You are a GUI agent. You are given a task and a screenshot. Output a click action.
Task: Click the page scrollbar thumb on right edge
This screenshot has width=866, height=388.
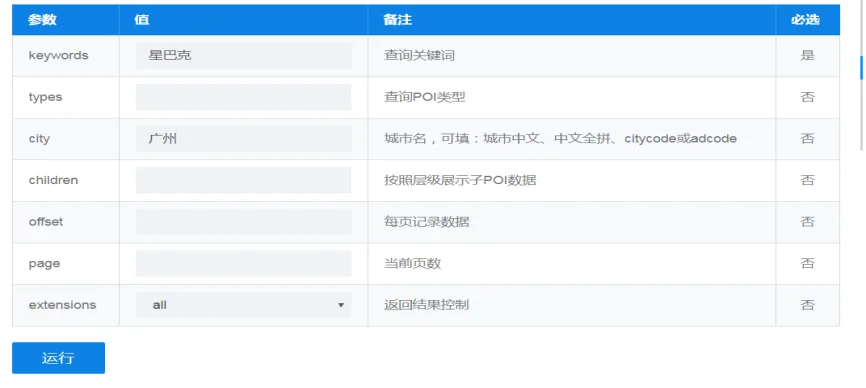point(862,67)
